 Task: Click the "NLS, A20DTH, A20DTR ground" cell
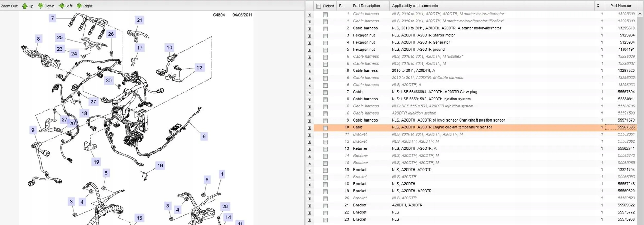(x=418, y=49)
